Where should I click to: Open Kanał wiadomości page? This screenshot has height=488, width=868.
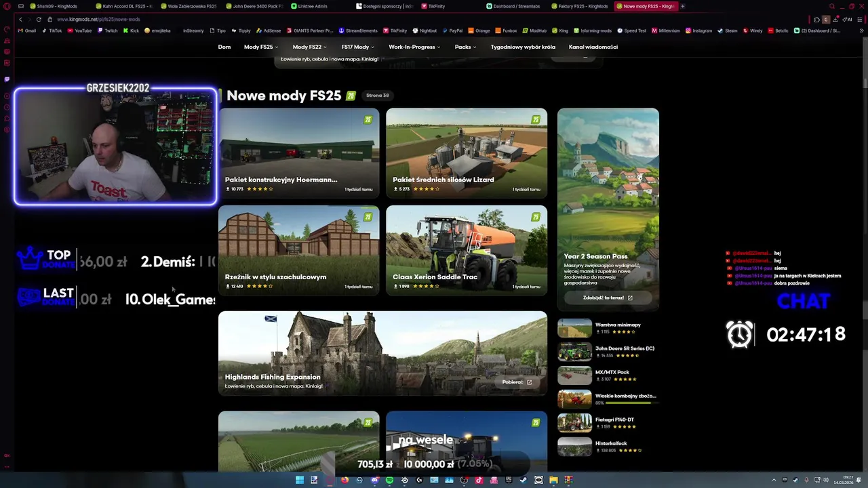[593, 47]
